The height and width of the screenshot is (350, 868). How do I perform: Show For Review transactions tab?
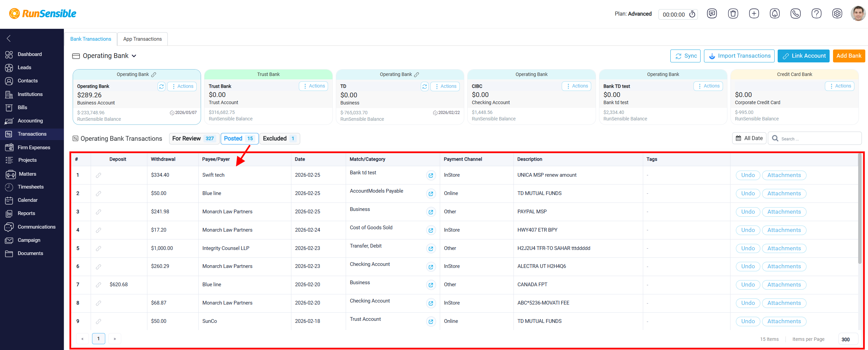click(194, 138)
